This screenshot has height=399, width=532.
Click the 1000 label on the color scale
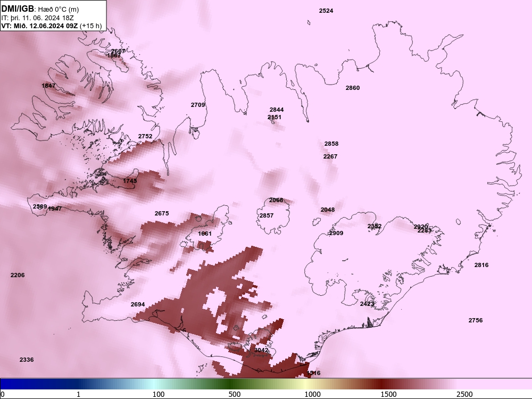[312, 394]
